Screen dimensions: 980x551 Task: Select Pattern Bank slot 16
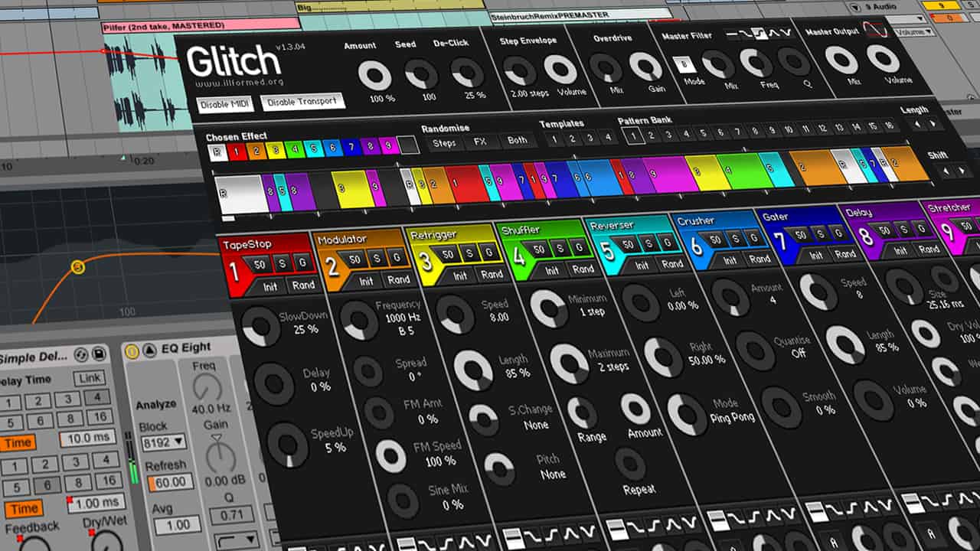point(888,126)
